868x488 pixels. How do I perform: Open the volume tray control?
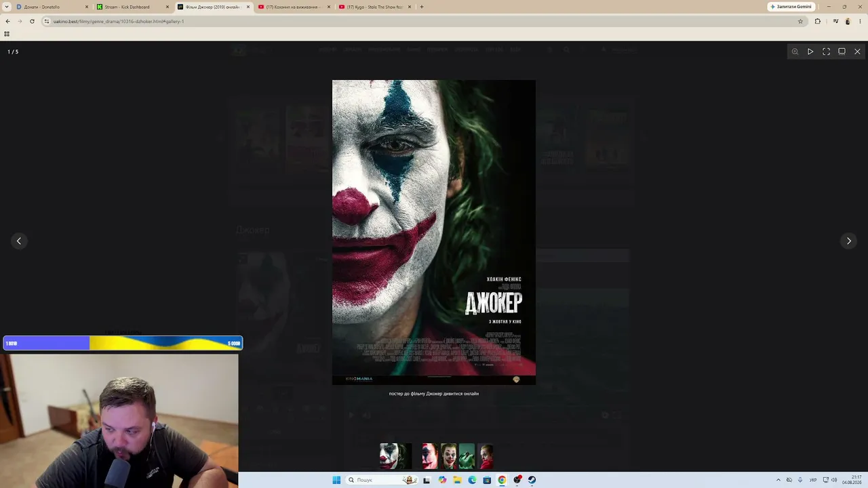834,480
